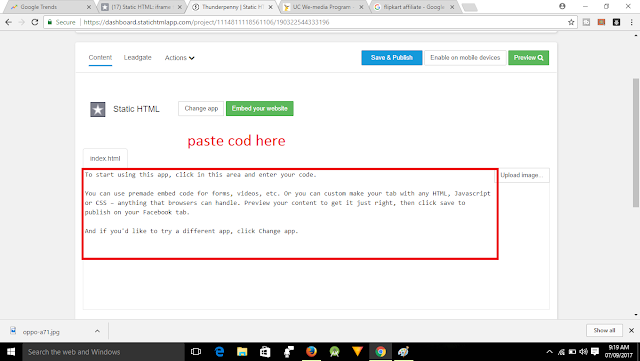
Task: Switch to flipkart affiliate Google tab
Action: [414, 7]
